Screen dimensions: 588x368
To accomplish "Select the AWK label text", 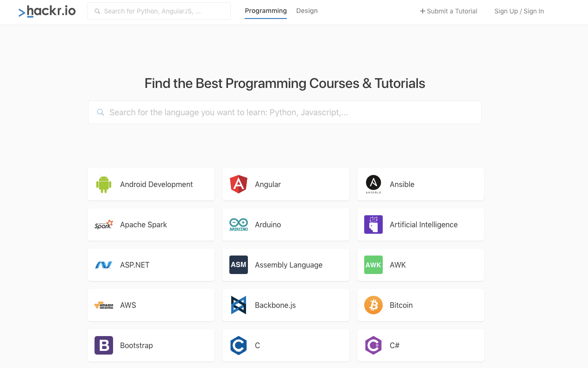I will [398, 265].
